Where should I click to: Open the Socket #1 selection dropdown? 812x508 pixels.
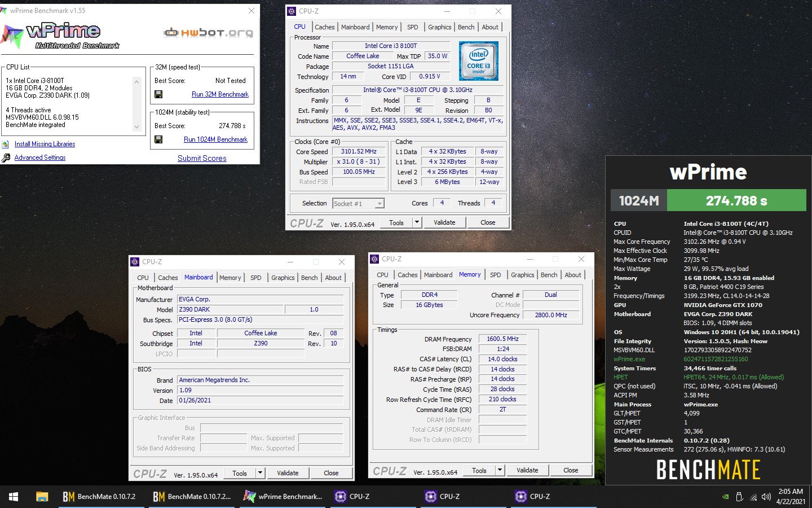[379, 204]
